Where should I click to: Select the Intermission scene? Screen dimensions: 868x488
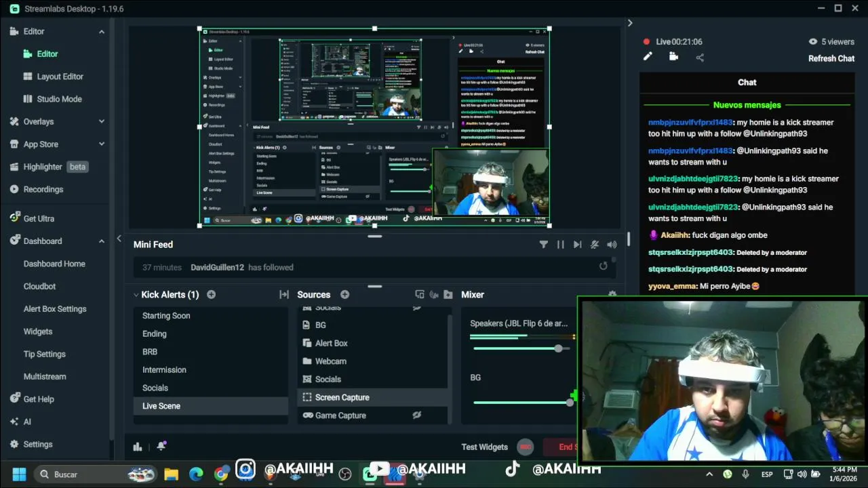[x=211, y=370]
